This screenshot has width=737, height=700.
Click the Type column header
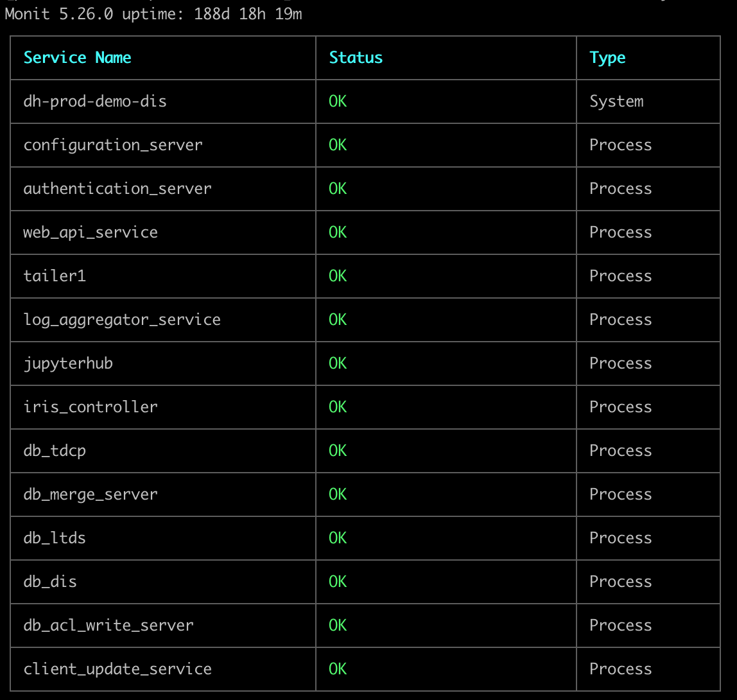[x=607, y=58]
